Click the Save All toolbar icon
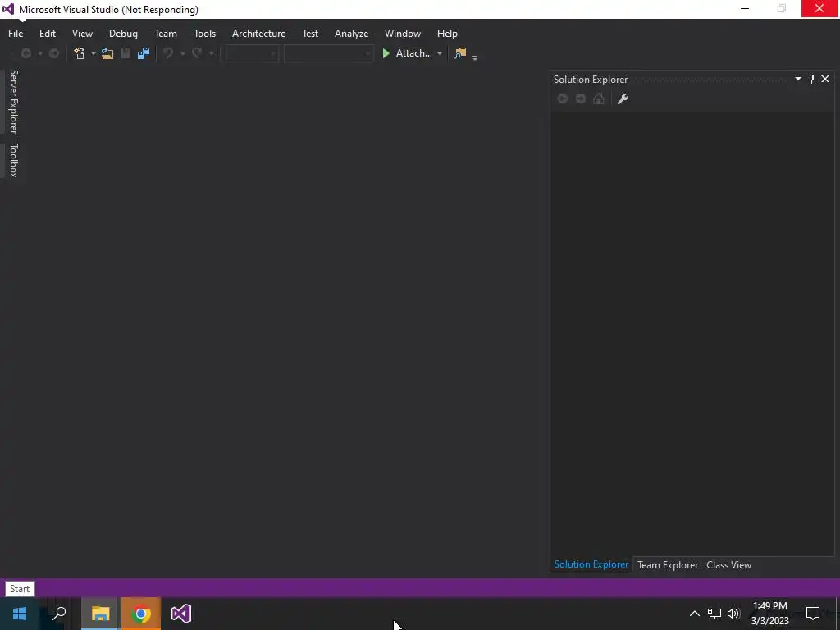Viewport: 840px width, 630px height. (x=143, y=53)
